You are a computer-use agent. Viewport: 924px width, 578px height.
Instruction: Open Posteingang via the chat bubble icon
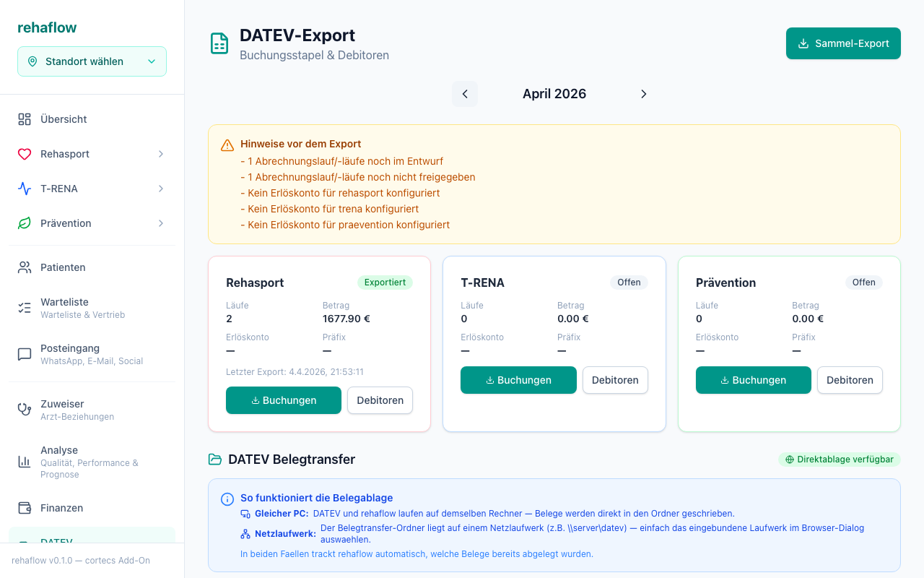(x=24, y=353)
